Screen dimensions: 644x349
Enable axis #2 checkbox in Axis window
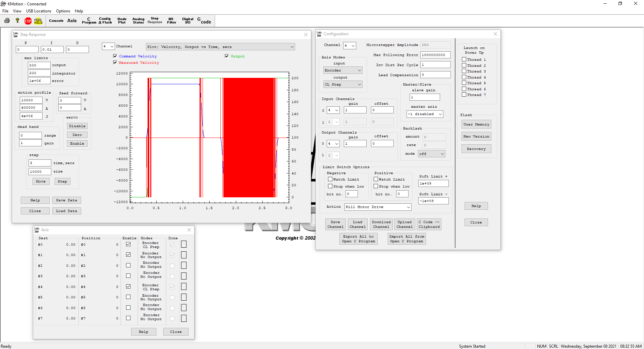pos(128,265)
